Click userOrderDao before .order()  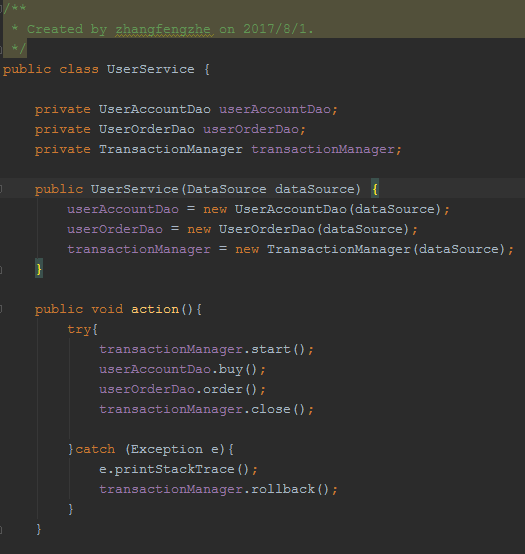[x=147, y=389]
